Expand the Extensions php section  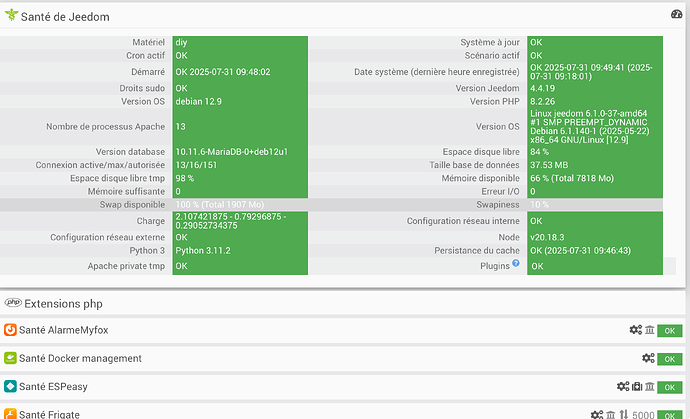click(63, 304)
